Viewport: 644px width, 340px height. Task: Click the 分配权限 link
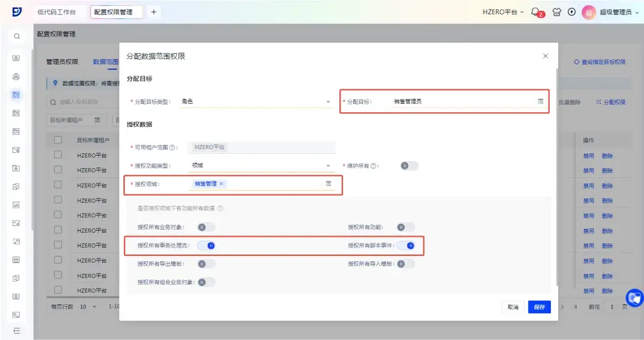point(611,102)
